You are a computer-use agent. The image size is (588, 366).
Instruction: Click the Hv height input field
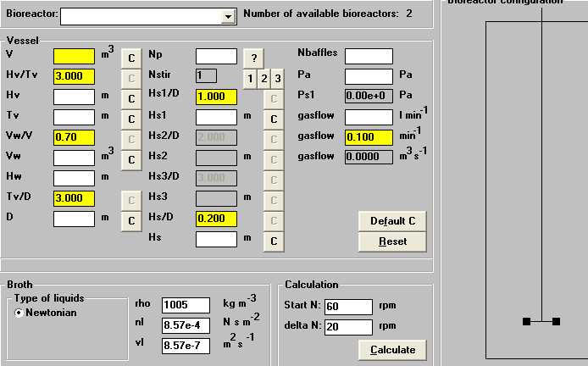click(x=74, y=97)
